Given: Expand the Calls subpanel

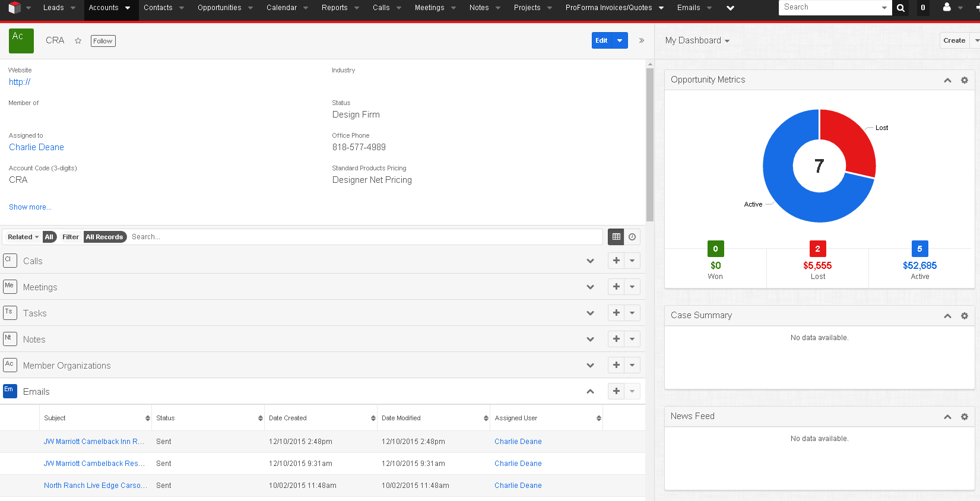Looking at the screenshot, I should (x=590, y=261).
